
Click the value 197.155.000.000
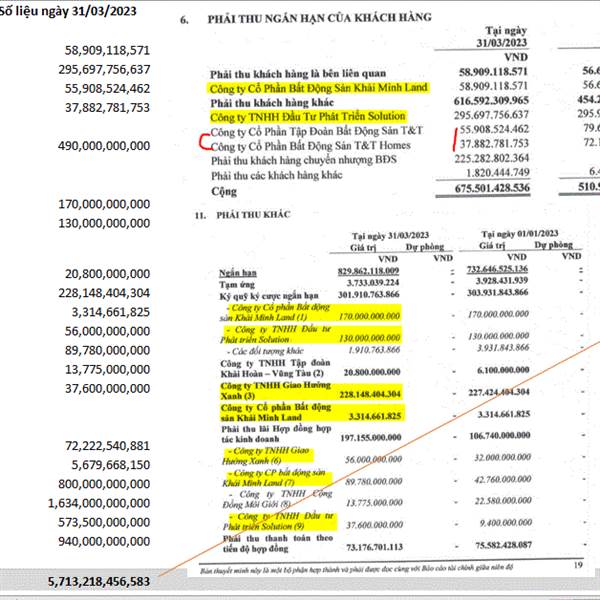pos(371,437)
